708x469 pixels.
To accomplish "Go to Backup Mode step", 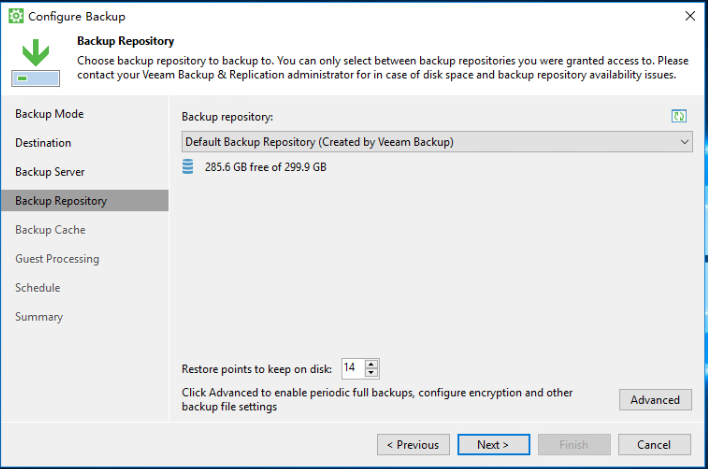I will 49,114.
